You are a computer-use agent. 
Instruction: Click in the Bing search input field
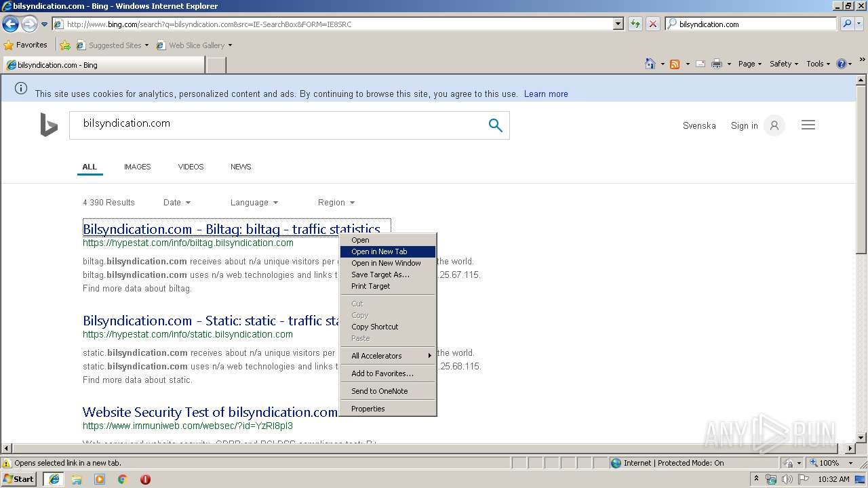(278, 125)
